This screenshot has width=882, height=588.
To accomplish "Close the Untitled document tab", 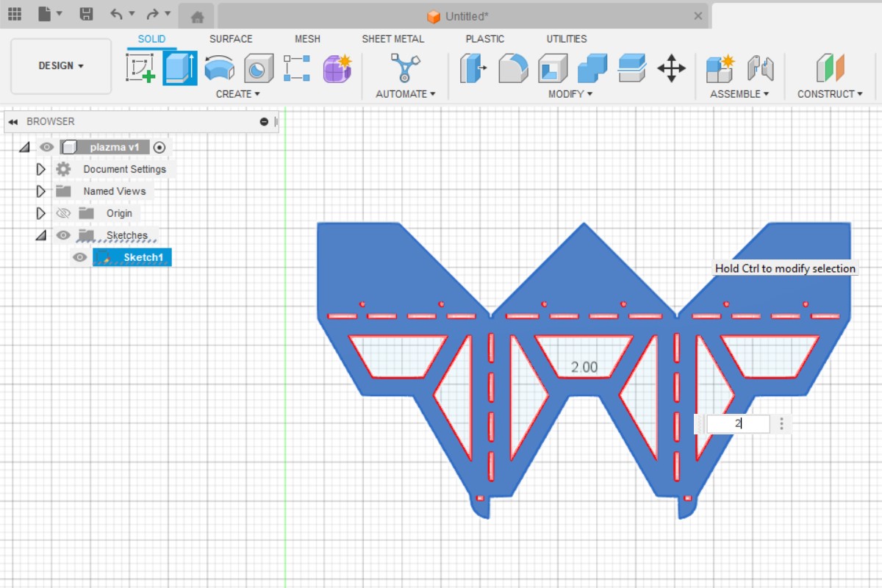I will pyautogui.click(x=698, y=16).
